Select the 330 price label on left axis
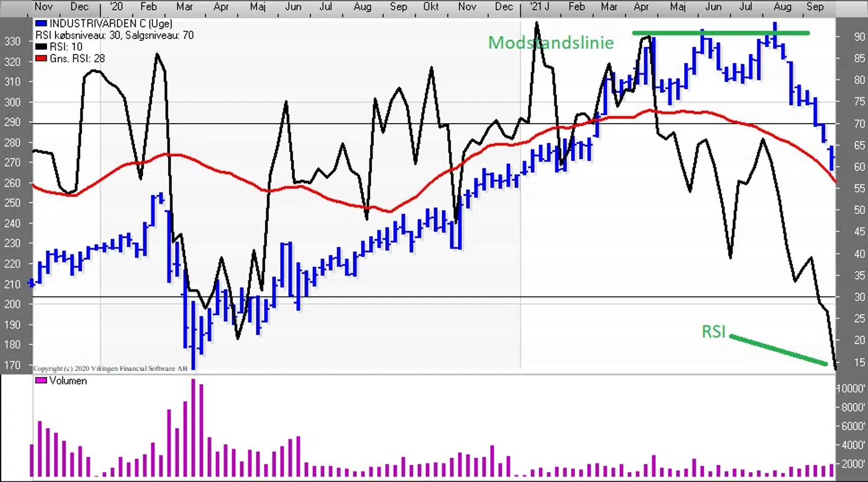868x482 pixels. click(x=12, y=41)
